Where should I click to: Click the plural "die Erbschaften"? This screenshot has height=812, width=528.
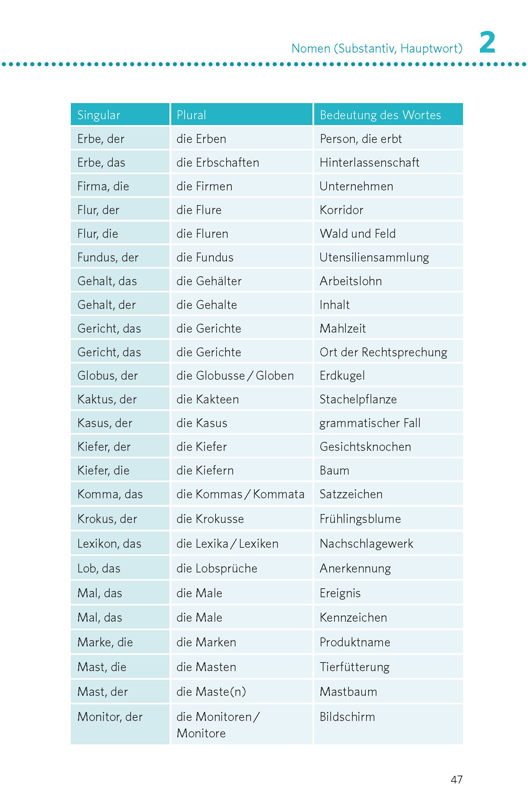click(x=218, y=163)
